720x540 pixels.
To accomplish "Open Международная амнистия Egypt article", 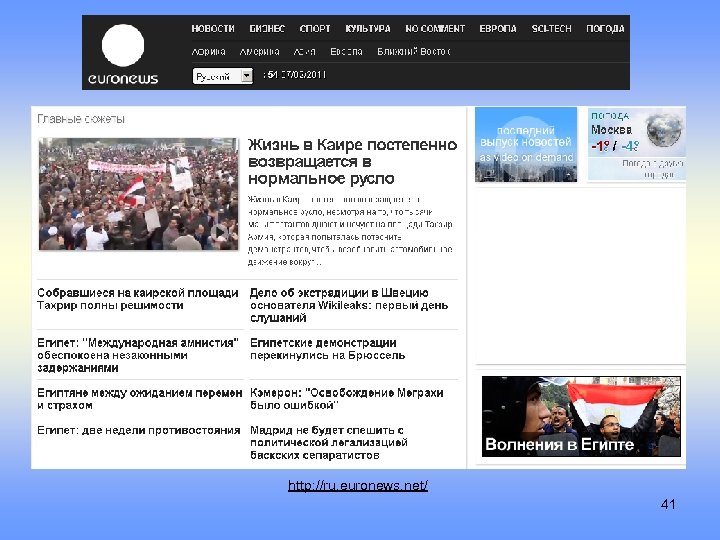I will pos(138,355).
